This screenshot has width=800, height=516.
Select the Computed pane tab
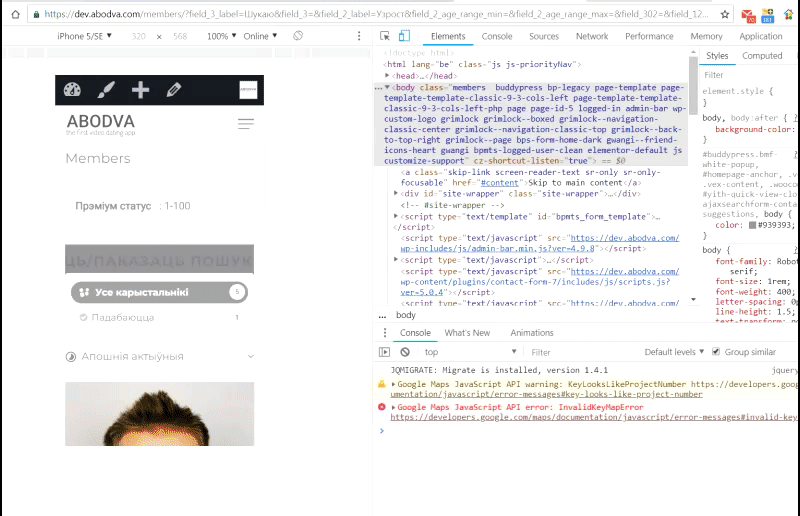tap(762, 56)
